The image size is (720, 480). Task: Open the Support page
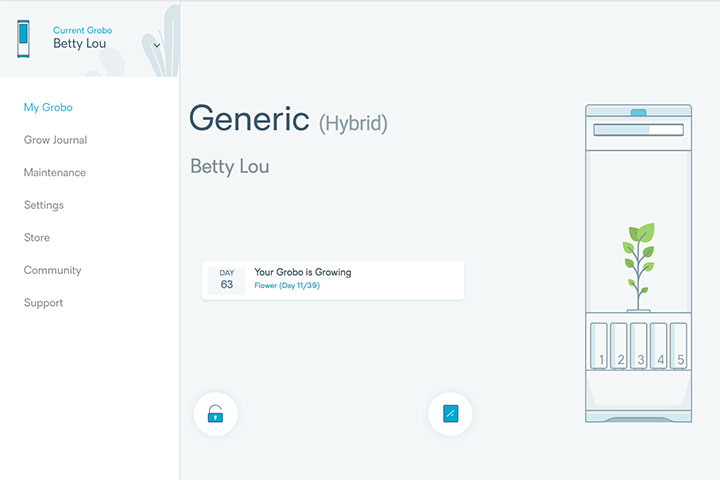[43, 303]
